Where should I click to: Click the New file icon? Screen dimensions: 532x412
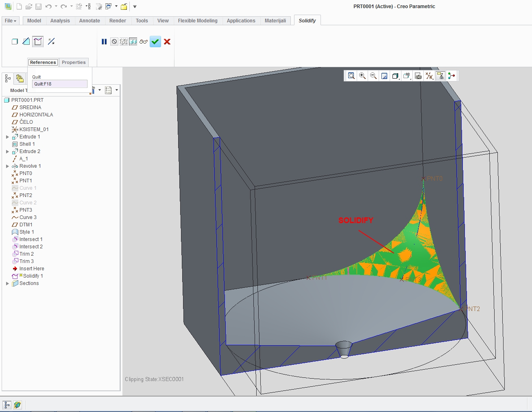tap(19, 7)
